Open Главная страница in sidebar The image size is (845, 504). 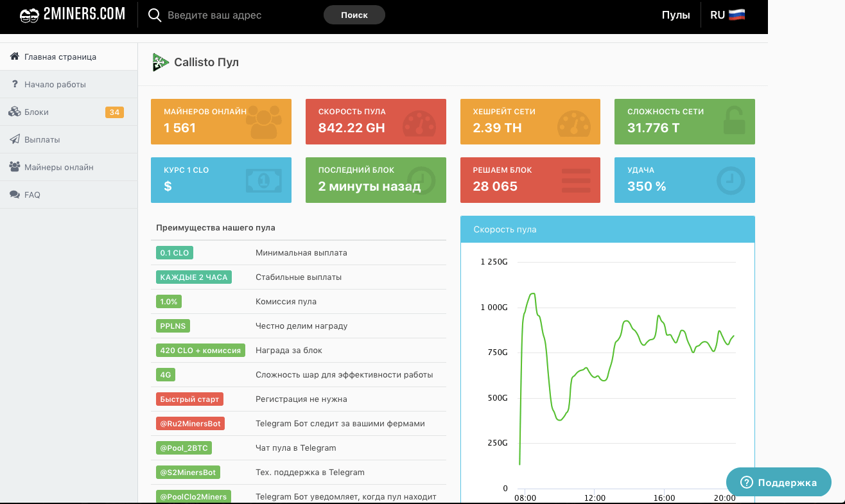69,56
